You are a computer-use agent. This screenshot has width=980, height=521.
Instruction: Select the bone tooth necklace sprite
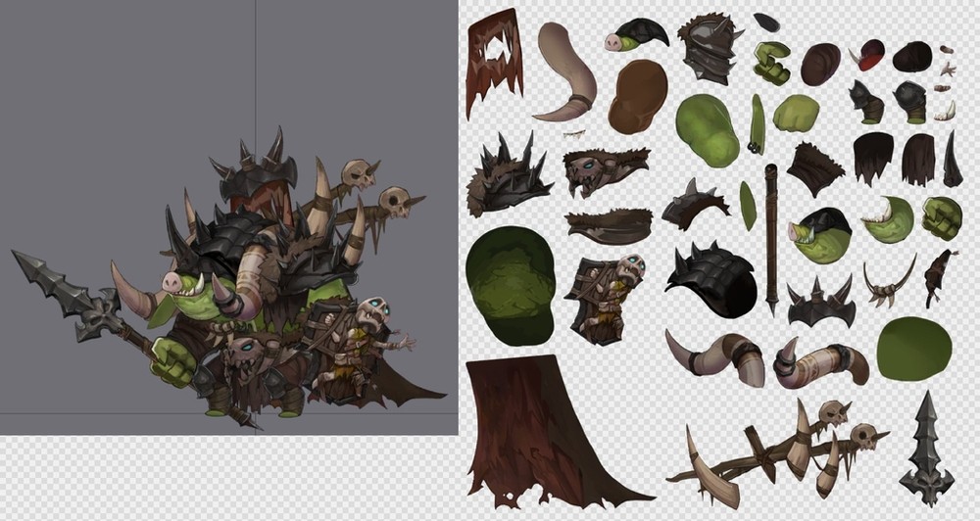pyautogui.click(x=890, y=280)
